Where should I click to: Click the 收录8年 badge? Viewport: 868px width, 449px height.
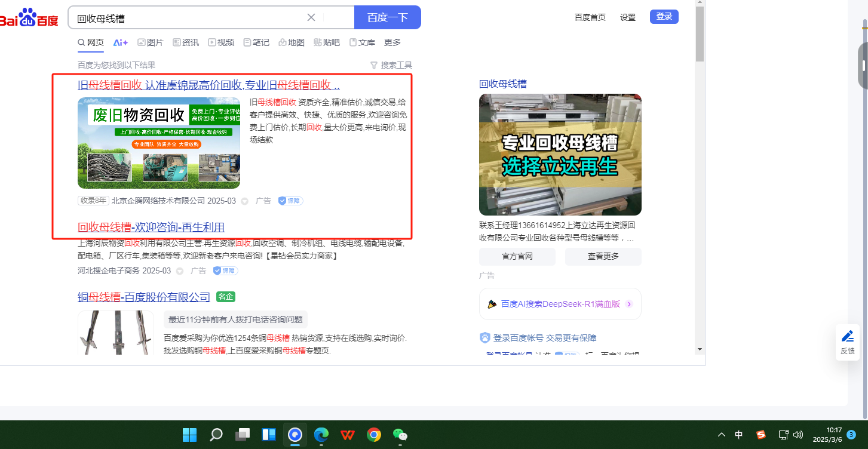point(93,201)
